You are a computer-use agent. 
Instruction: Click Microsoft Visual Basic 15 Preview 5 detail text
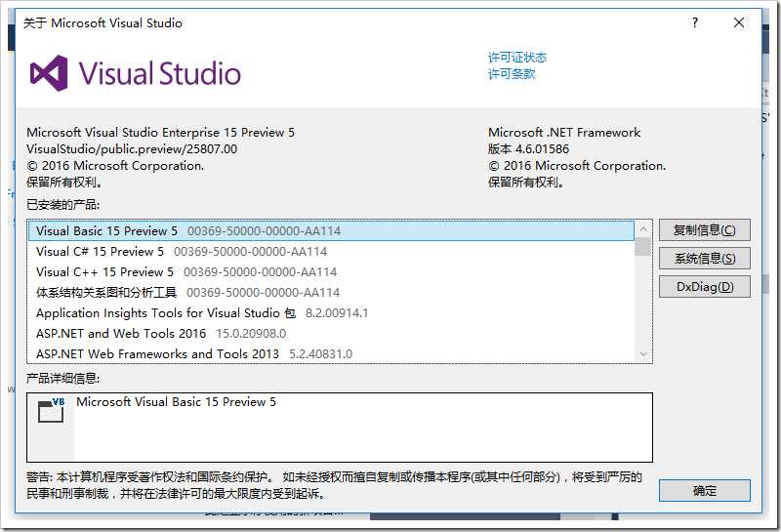click(176, 402)
